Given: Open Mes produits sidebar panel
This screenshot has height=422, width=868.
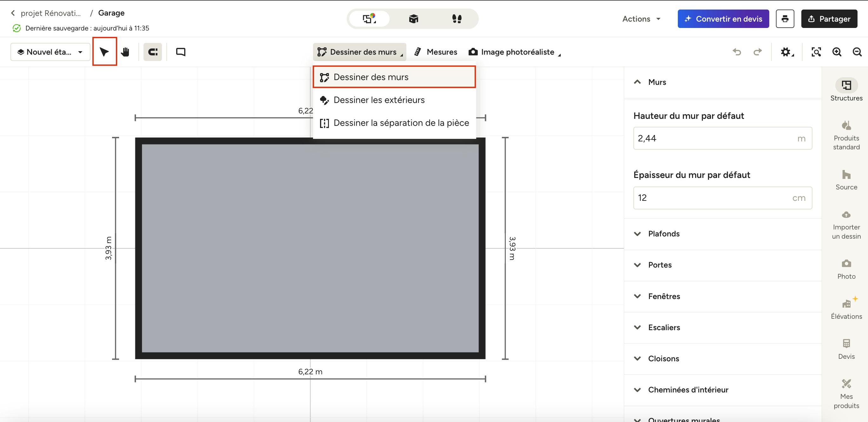Looking at the screenshot, I should [846, 394].
